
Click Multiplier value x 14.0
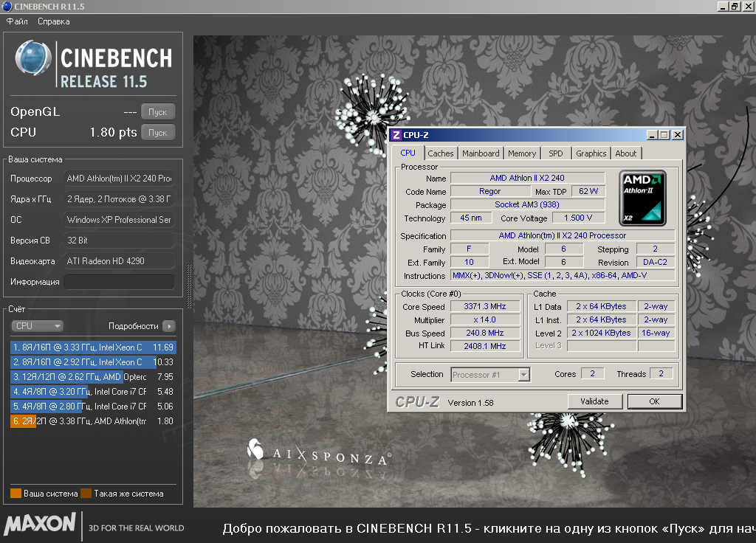485,320
